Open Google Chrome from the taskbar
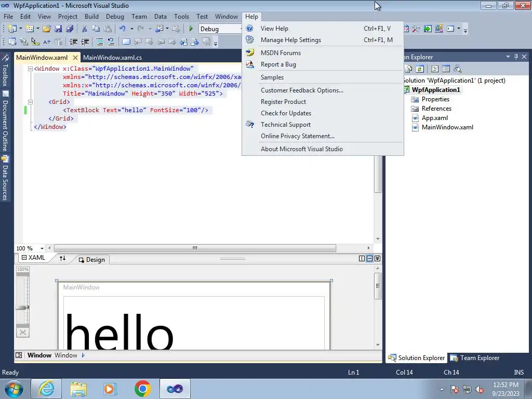This screenshot has height=399, width=532. point(142,389)
